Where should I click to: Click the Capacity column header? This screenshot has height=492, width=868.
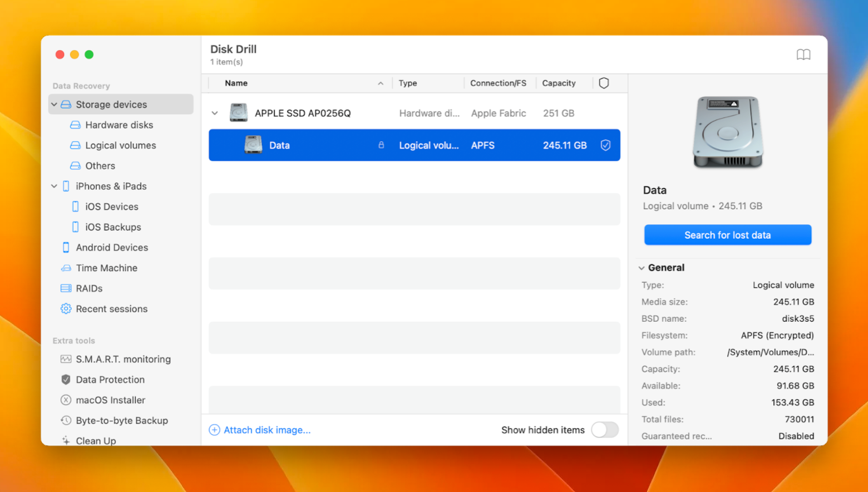559,83
